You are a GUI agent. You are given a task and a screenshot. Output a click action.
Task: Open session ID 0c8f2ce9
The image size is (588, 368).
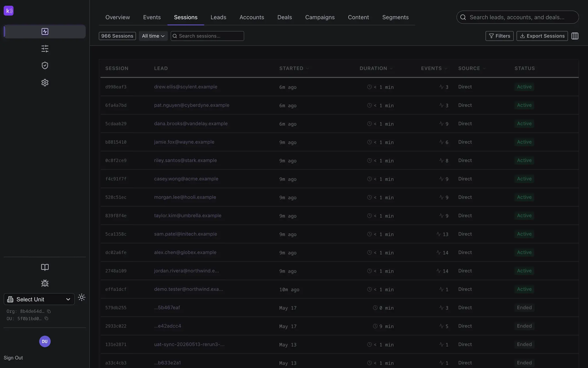[116, 160]
